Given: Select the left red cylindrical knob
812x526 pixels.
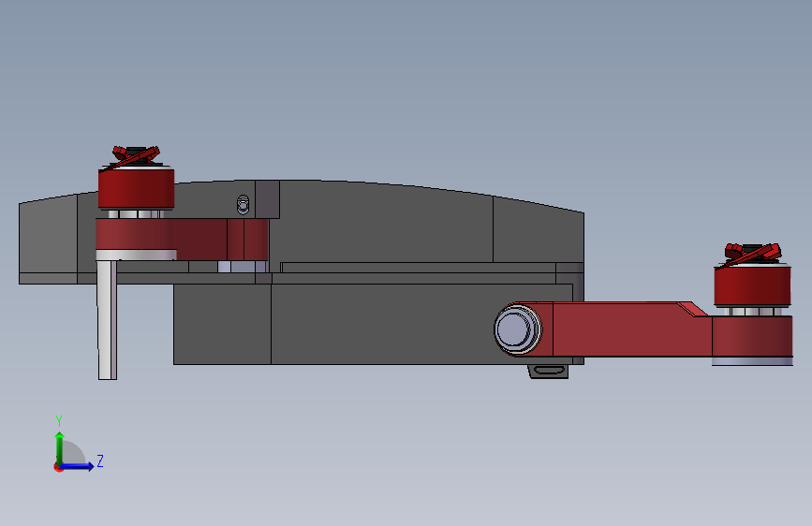Looking at the screenshot, I should tap(136, 188).
